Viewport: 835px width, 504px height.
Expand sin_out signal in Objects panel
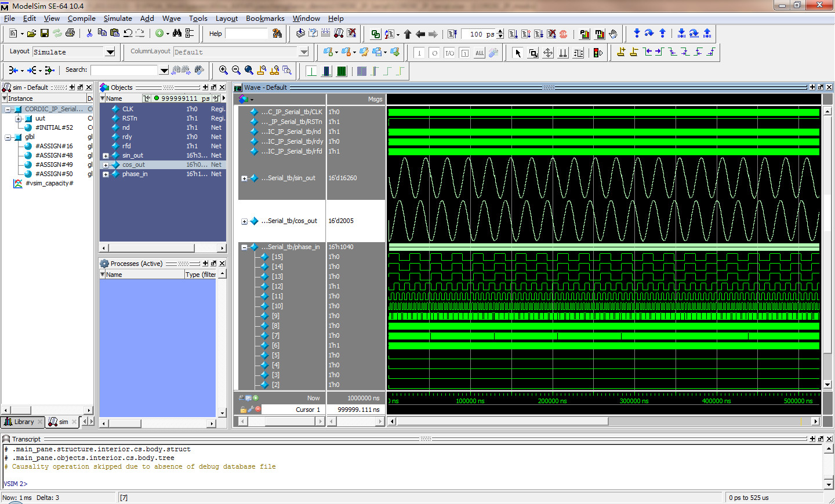[106, 156]
